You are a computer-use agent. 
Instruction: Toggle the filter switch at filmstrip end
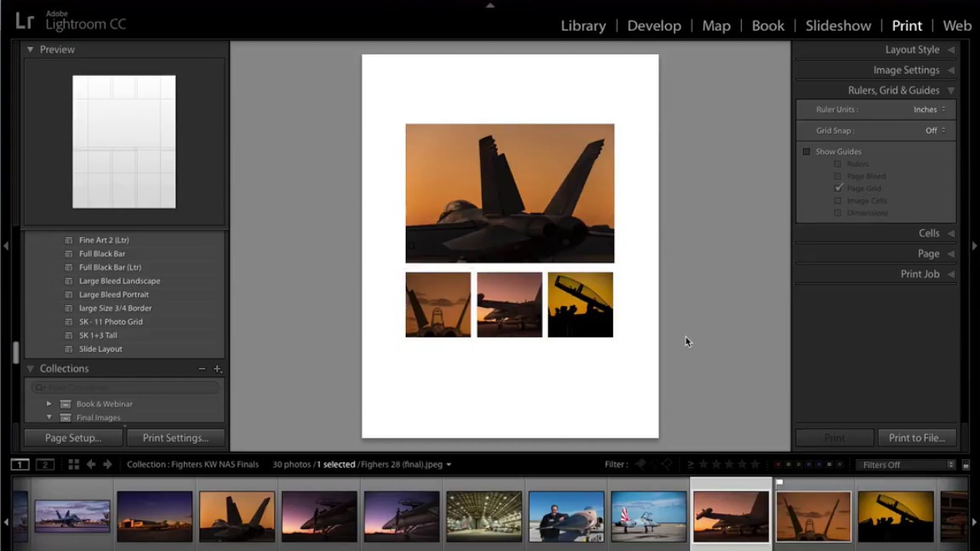coord(966,465)
